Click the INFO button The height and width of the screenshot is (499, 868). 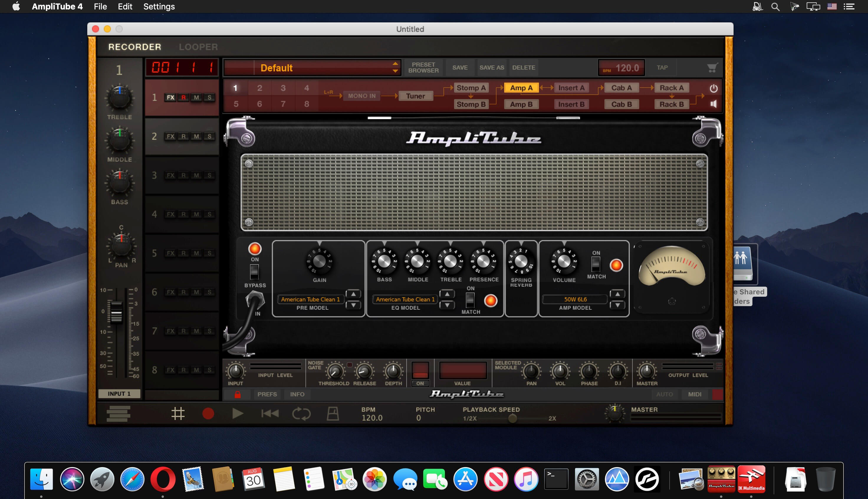point(297,395)
